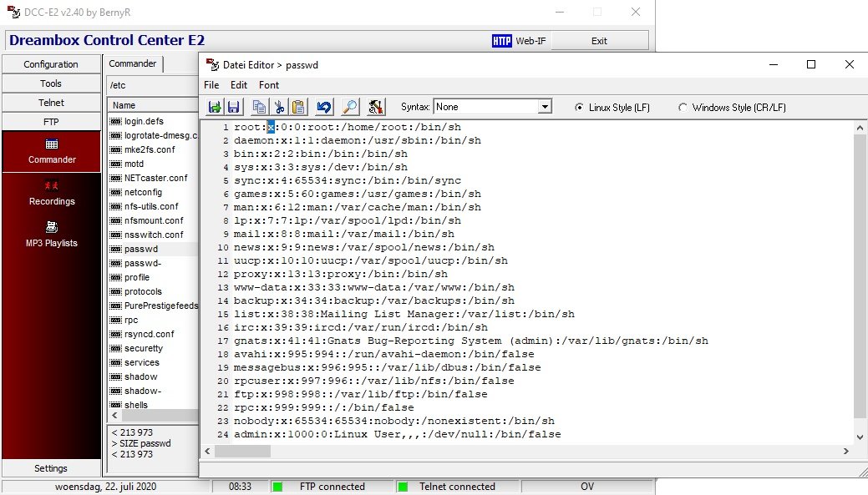Viewport: 868px width, 495px height.
Task: Click the Name column header
Action: tap(152, 105)
